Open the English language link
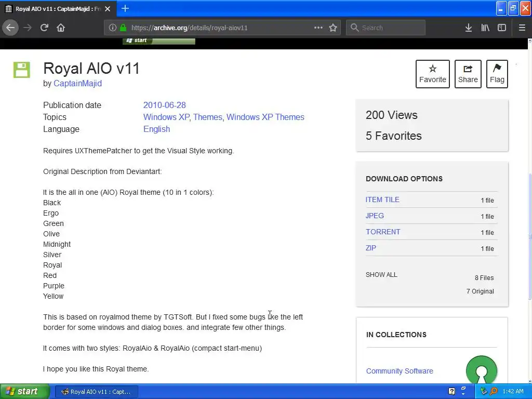The width and height of the screenshot is (532, 399). pos(156,129)
